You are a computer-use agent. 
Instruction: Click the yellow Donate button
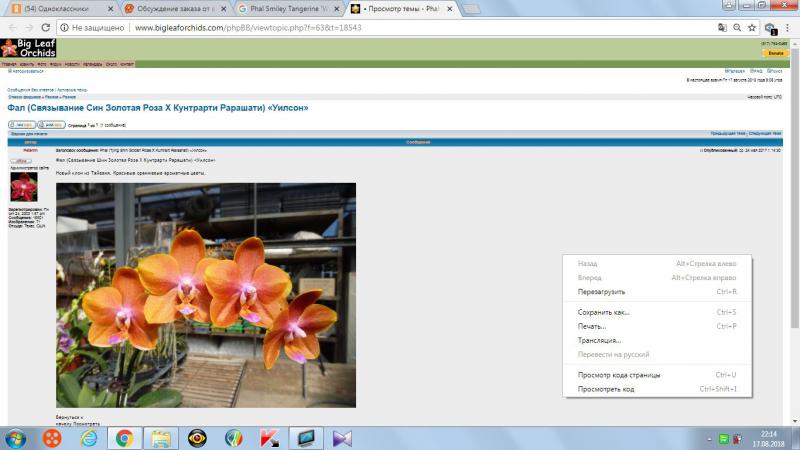[775, 52]
